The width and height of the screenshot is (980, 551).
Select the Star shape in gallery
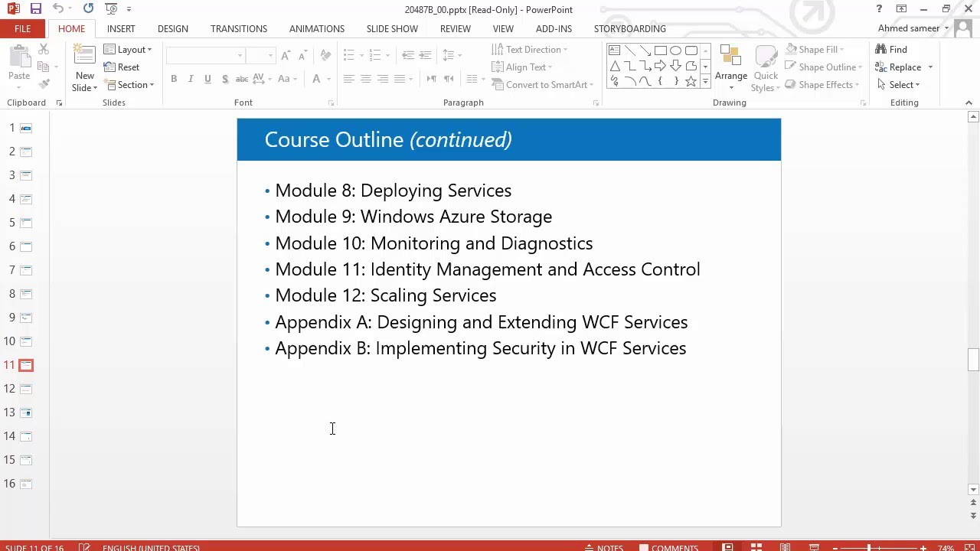691,81
